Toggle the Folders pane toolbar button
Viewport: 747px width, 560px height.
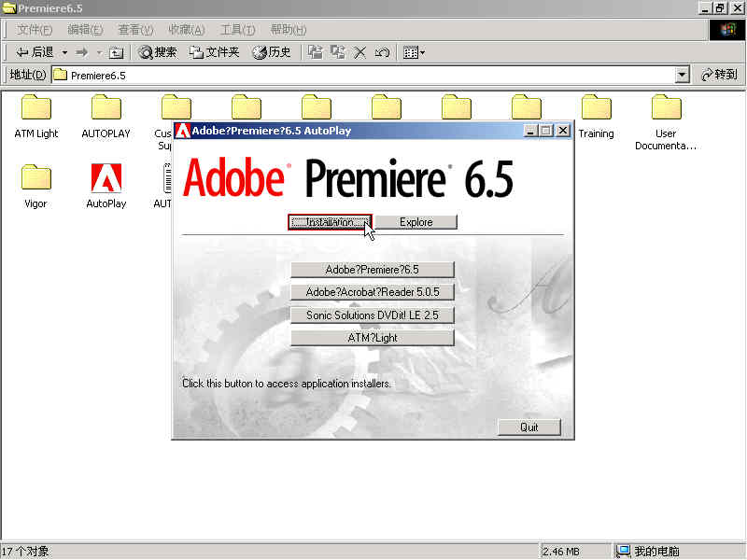click(x=214, y=52)
